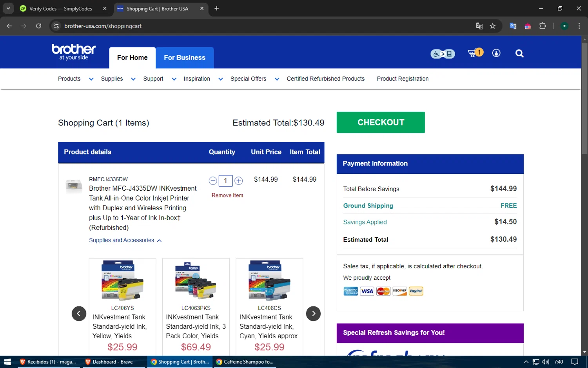Click the Special Refresh Savings banner

click(430, 333)
